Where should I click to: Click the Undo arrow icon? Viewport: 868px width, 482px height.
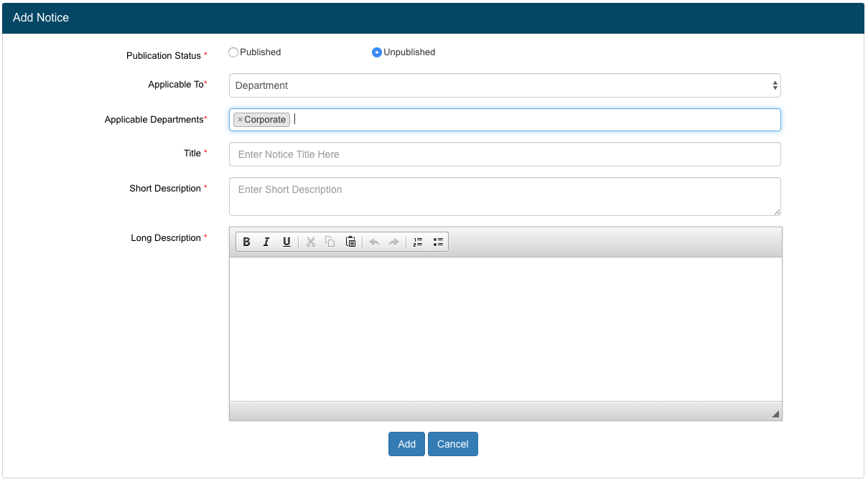click(x=374, y=242)
